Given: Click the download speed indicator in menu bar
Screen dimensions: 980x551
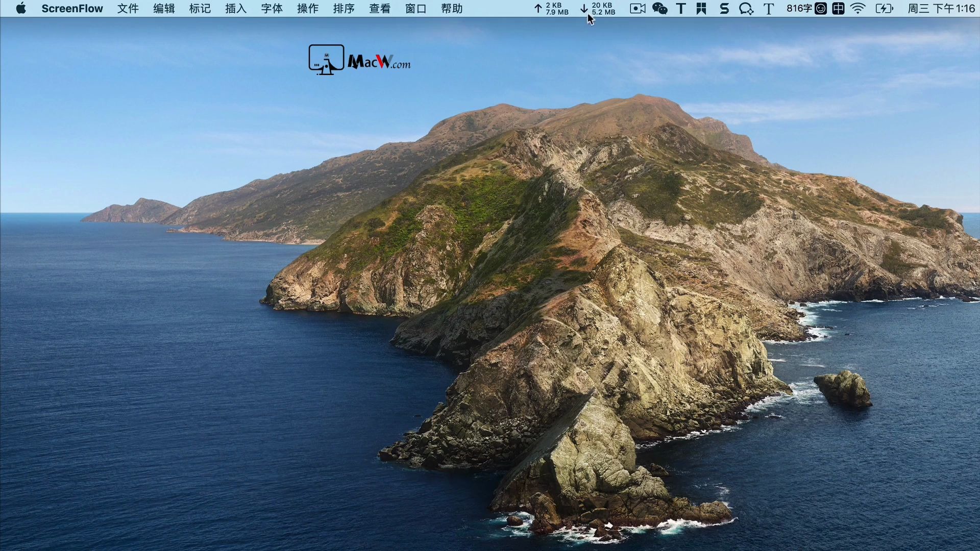Looking at the screenshot, I should [x=598, y=9].
